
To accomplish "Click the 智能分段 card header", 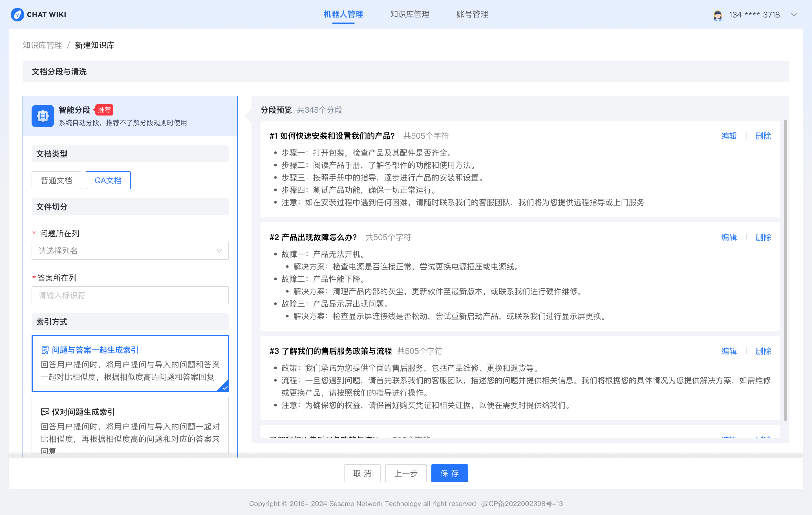I will [x=130, y=116].
